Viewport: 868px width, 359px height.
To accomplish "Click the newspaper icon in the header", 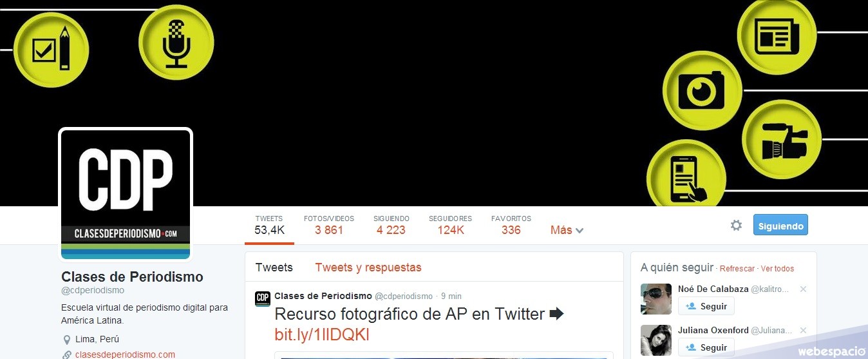I will coord(777,32).
